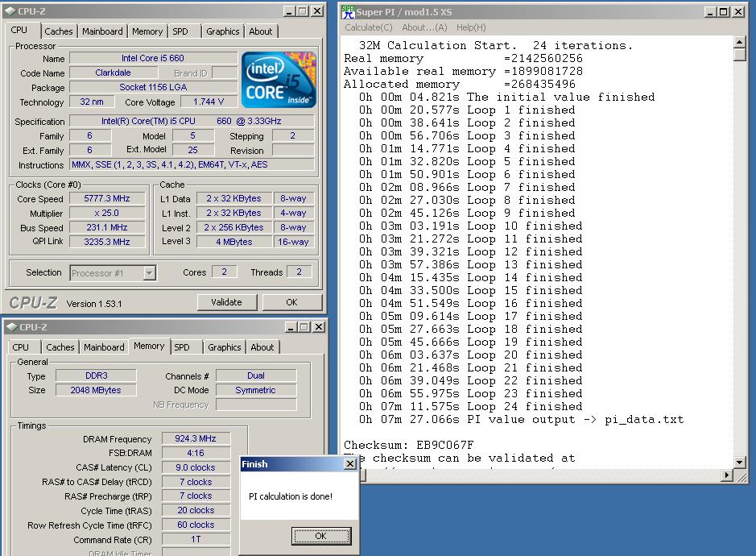Click the 'Checksum: EB9C067F' line
Image resolution: width=756 pixels, height=556 pixels.
coord(409,445)
